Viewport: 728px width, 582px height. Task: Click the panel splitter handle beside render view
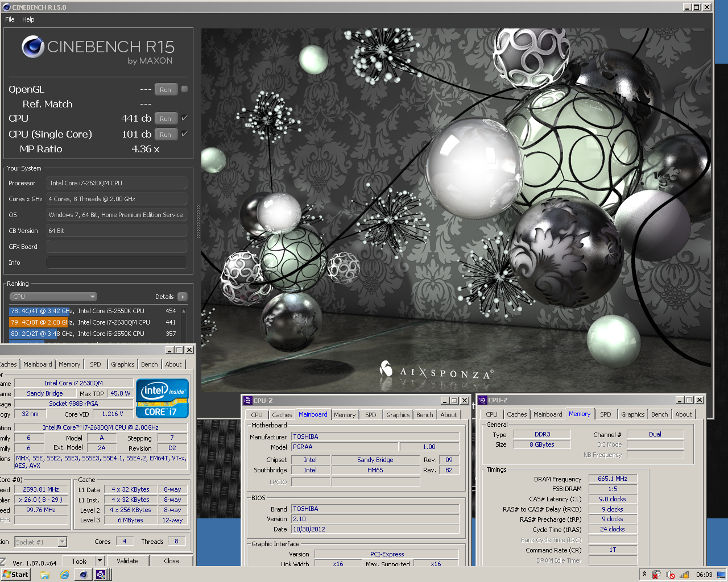(198, 222)
